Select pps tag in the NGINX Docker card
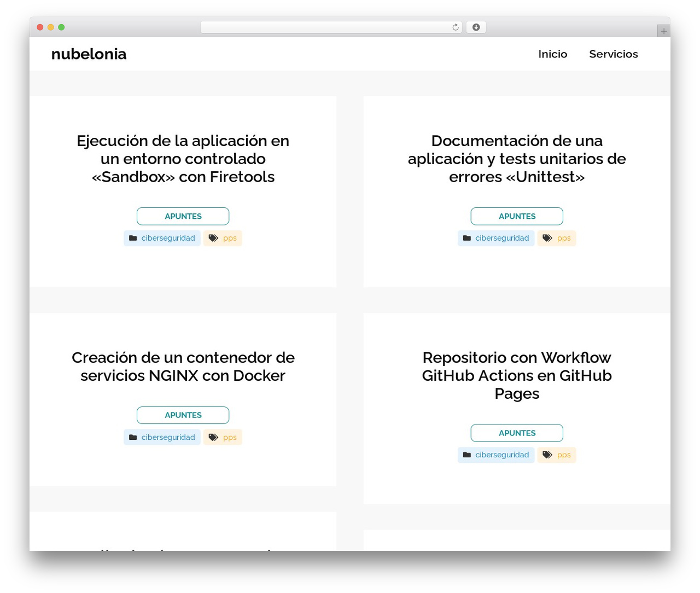The image size is (700, 593). click(223, 437)
